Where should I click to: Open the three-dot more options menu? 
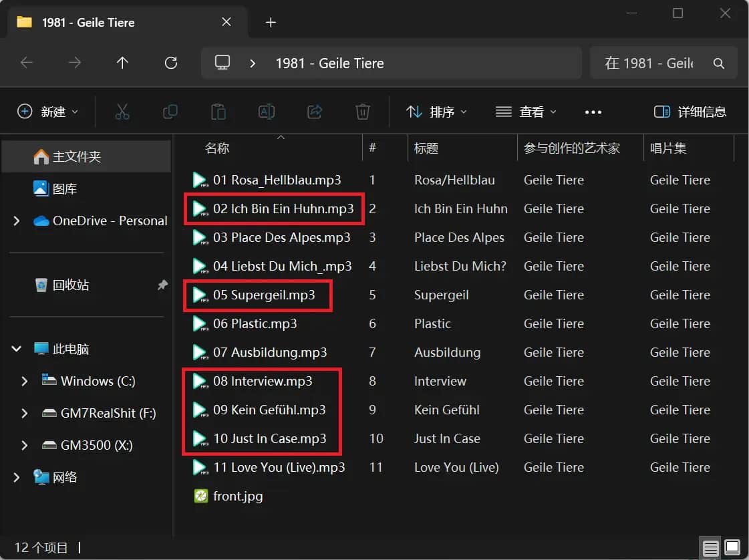click(593, 112)
